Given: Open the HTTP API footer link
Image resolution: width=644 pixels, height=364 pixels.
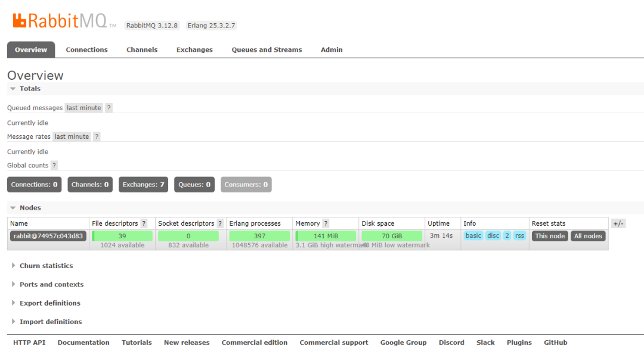Looking at the screenshot, I should (29, 343).
